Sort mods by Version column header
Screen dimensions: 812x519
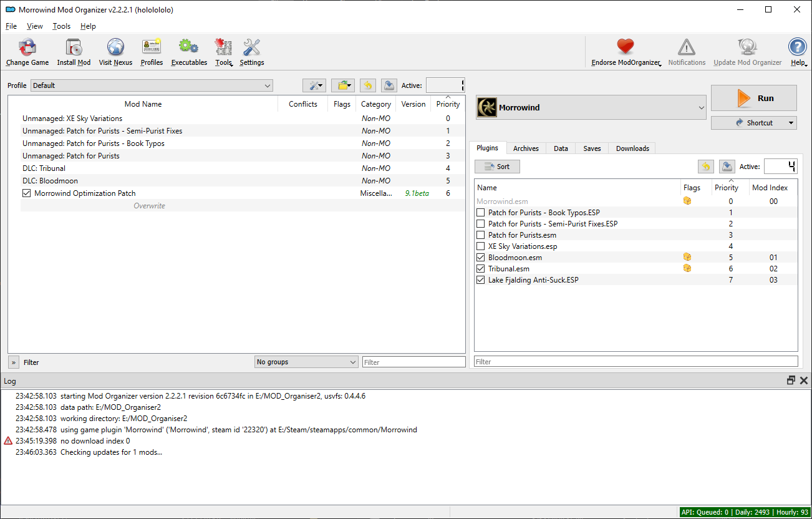point(413,104)
